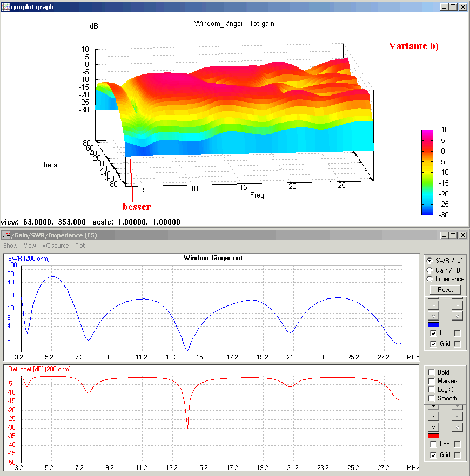Viewport: 470px width, 476px height.
Task: Select the Gain / FB radio option
Action: [x=429, y=270]
